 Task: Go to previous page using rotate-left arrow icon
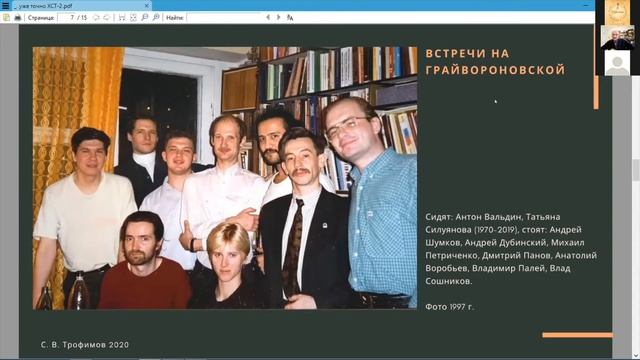[x=96, y=18]
